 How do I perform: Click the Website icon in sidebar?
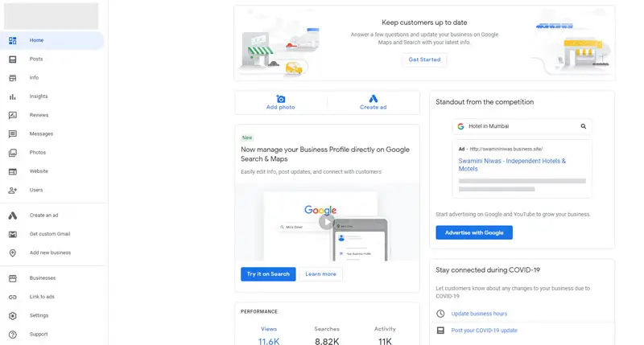tap(13, 171)
